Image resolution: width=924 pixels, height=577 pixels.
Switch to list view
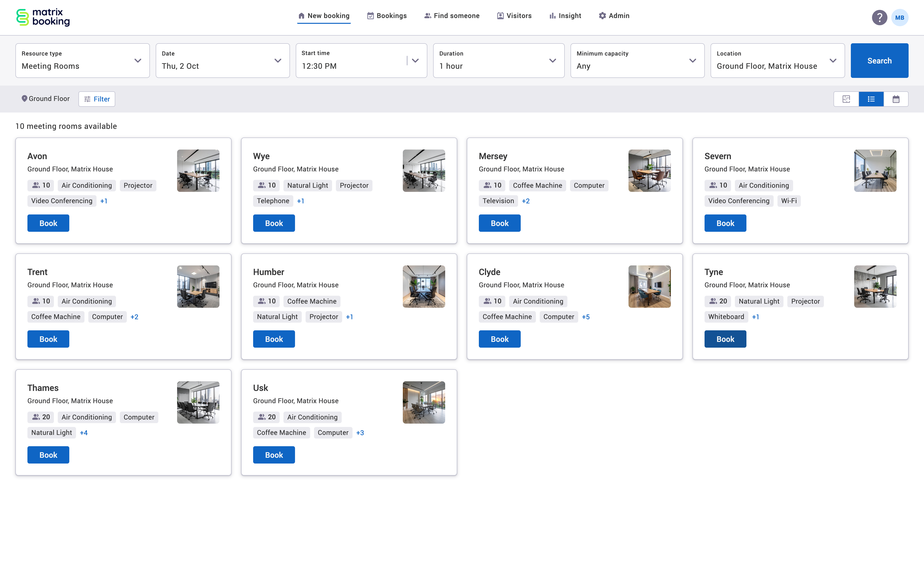coord(871,99)
